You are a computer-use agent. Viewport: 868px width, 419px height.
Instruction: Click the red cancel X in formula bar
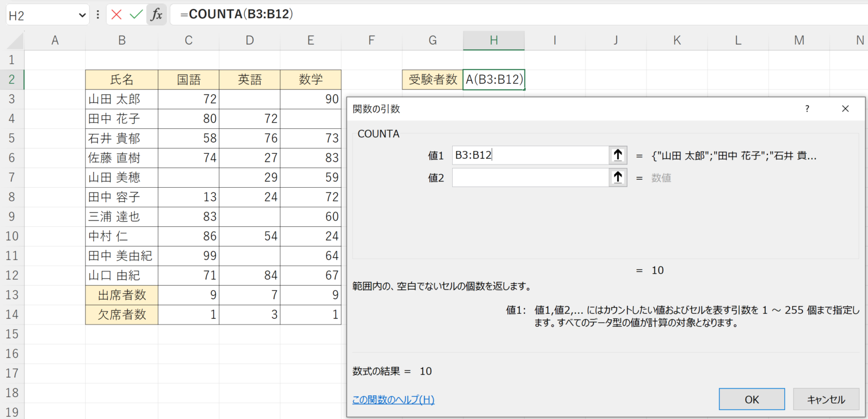[x=116, y=15]
